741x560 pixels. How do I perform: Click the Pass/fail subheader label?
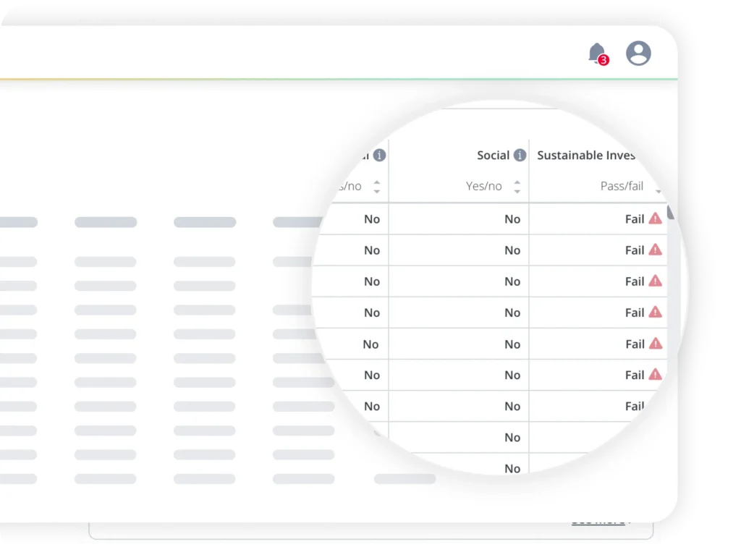pos(622,186)
